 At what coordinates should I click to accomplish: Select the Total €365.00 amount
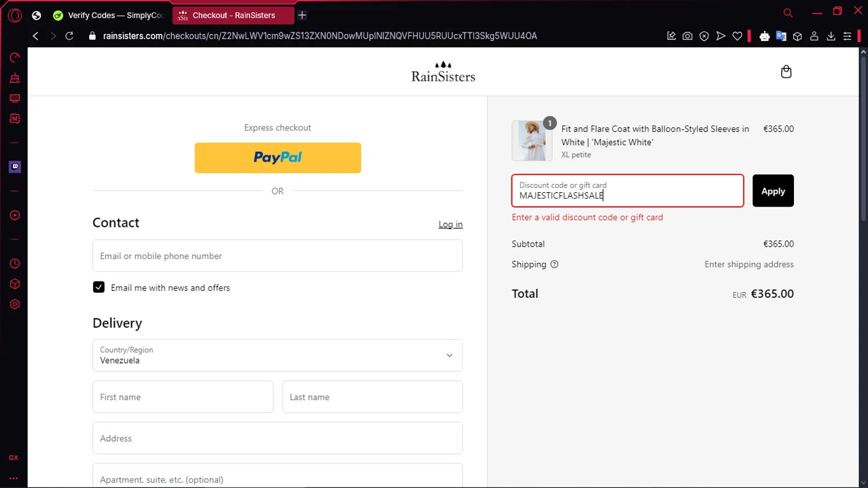pos(772,293)
